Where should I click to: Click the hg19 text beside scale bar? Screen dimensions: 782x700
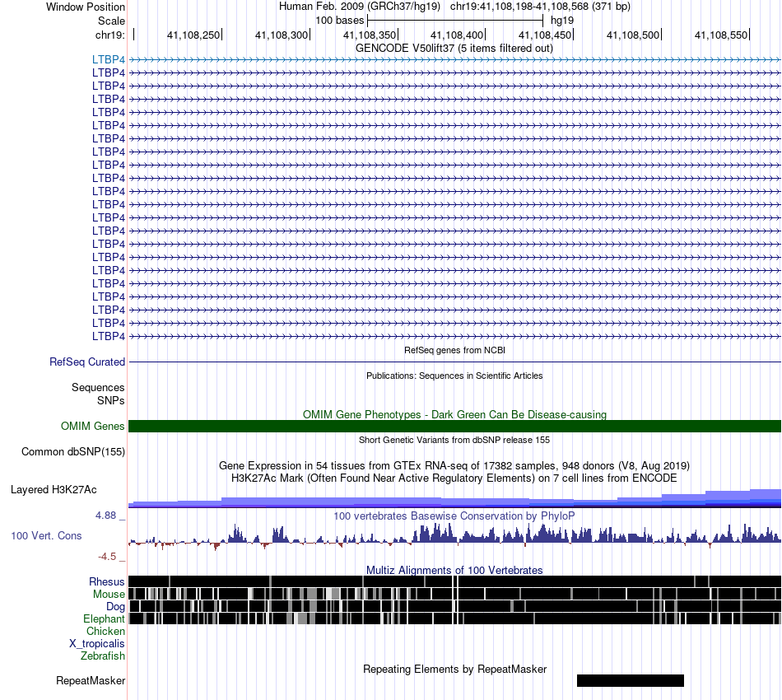click(x=562, y=21)
